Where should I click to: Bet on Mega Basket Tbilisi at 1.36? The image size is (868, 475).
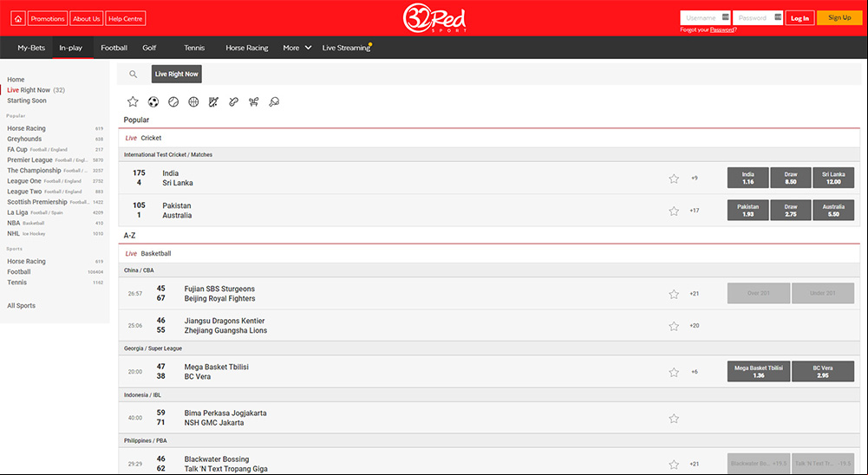pos(759,372)
